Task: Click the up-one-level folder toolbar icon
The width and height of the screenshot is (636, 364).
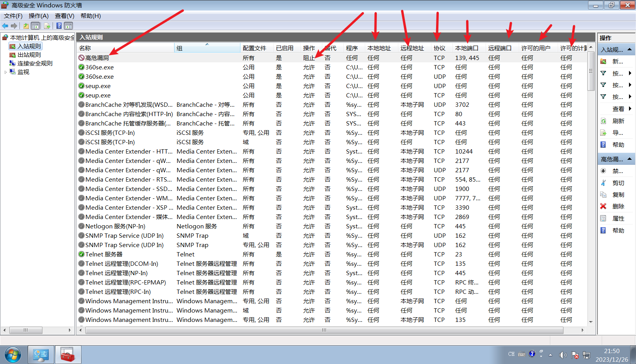Action: 26,26
